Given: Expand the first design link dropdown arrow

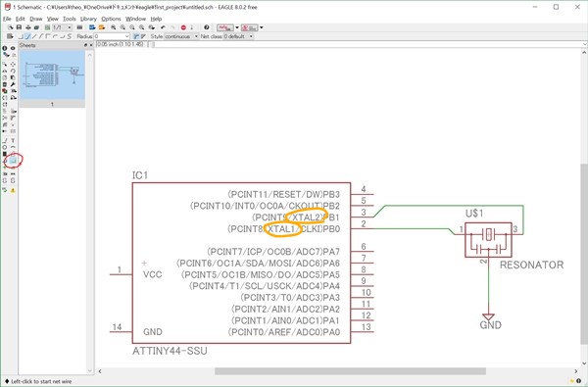Looking at the screenshot, I should pyautogui.click(x=237, y=27).
